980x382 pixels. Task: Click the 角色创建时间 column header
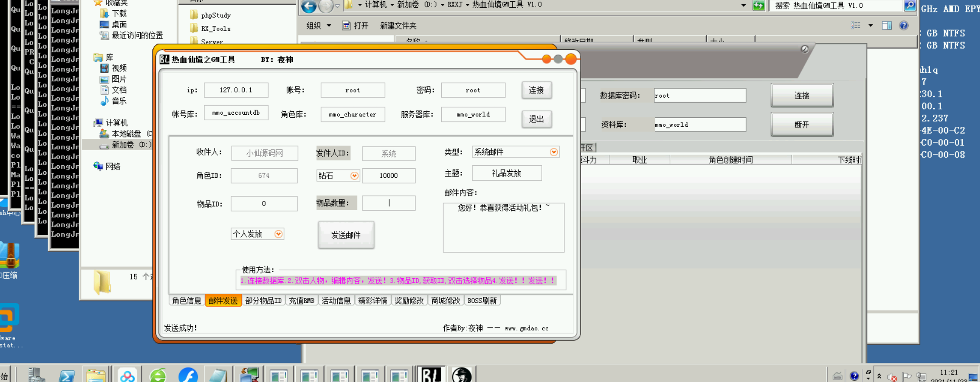tap(730, 160)
